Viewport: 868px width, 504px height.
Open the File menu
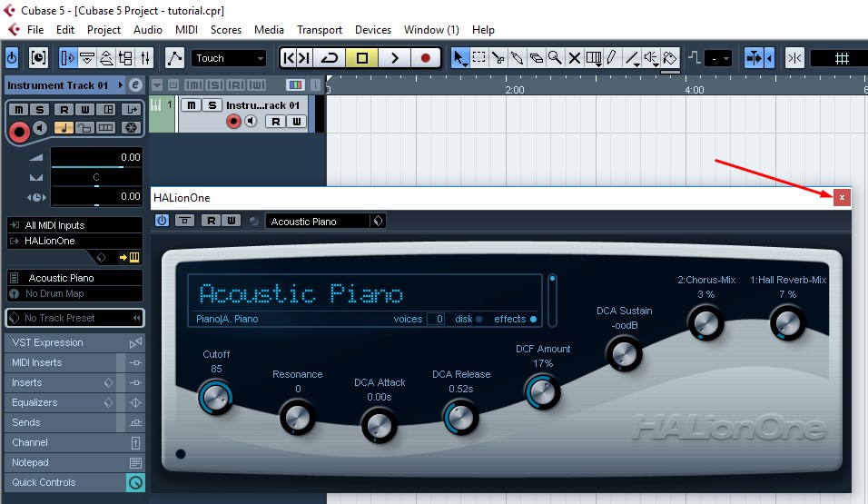click(x=35, y=30)
